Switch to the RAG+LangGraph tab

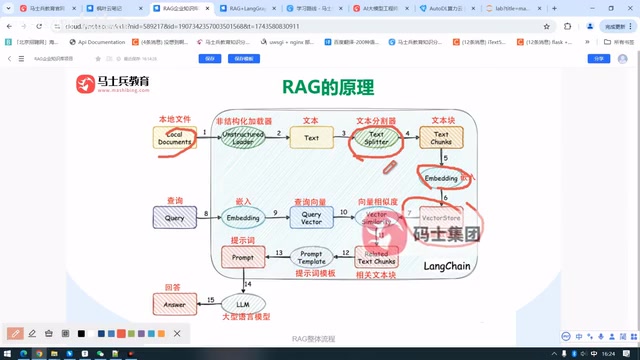coord(247,8)
